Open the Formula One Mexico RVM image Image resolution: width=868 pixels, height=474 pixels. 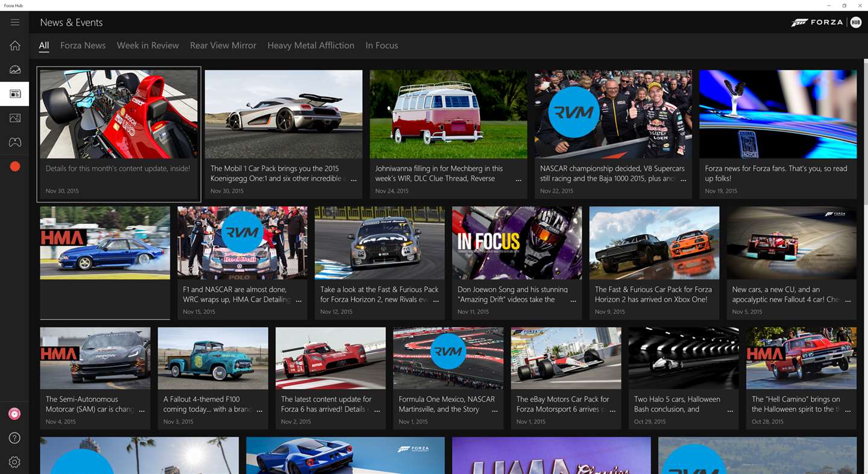(x=448, y=358)
